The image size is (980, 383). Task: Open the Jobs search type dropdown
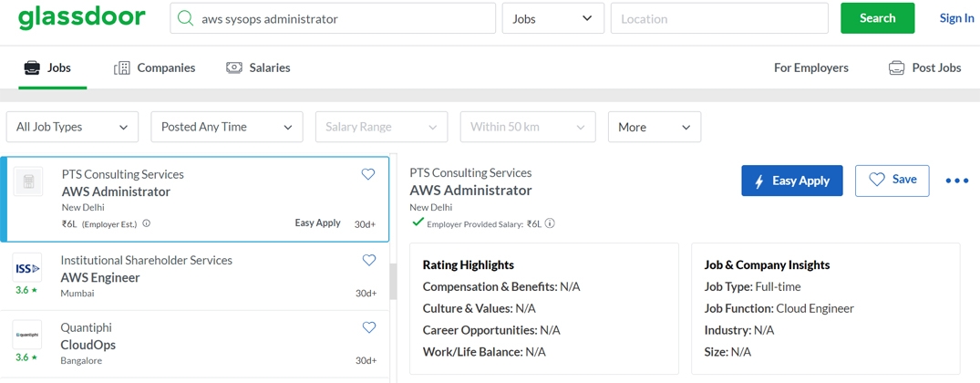[553, 19]
